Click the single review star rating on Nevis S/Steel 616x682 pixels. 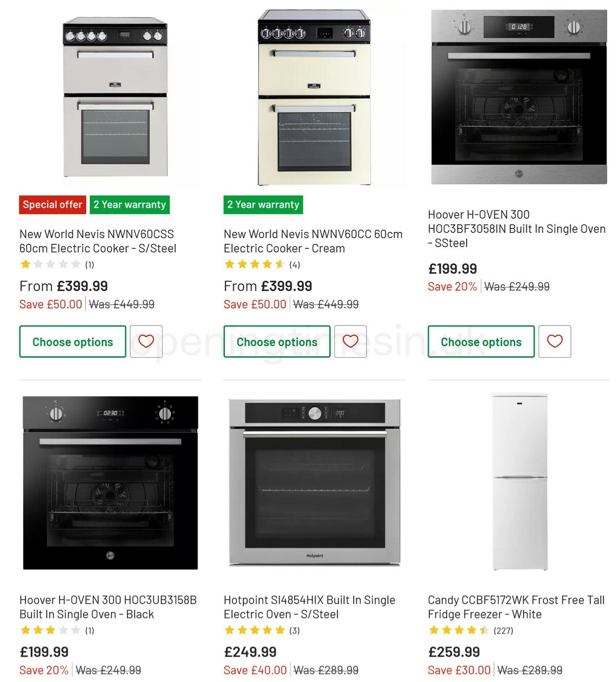point(50,264)
